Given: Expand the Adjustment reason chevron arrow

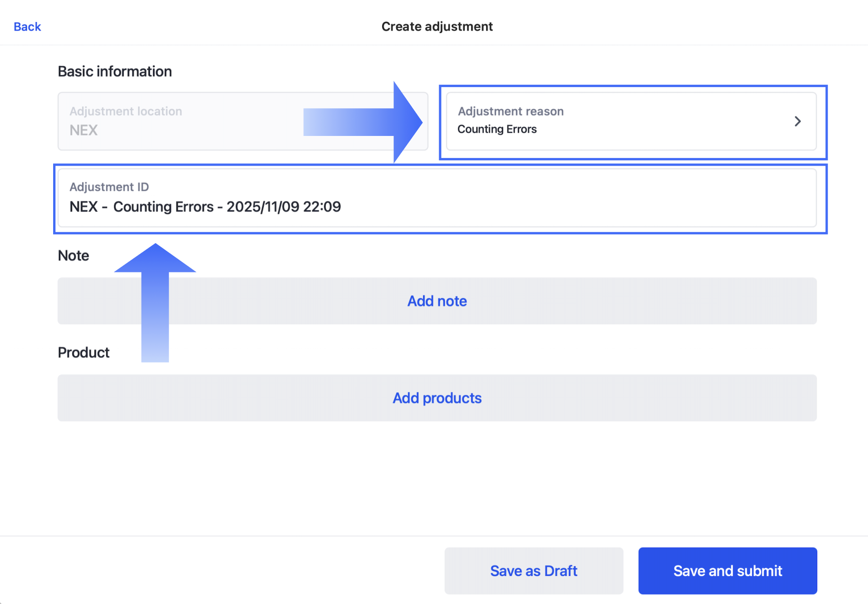Looking at the screenshot, I should 797,121.
